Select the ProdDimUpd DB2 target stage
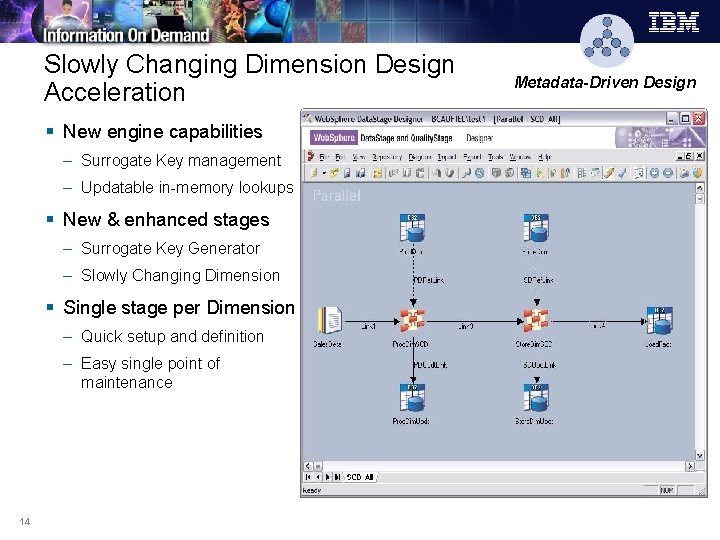 point(412,398)
